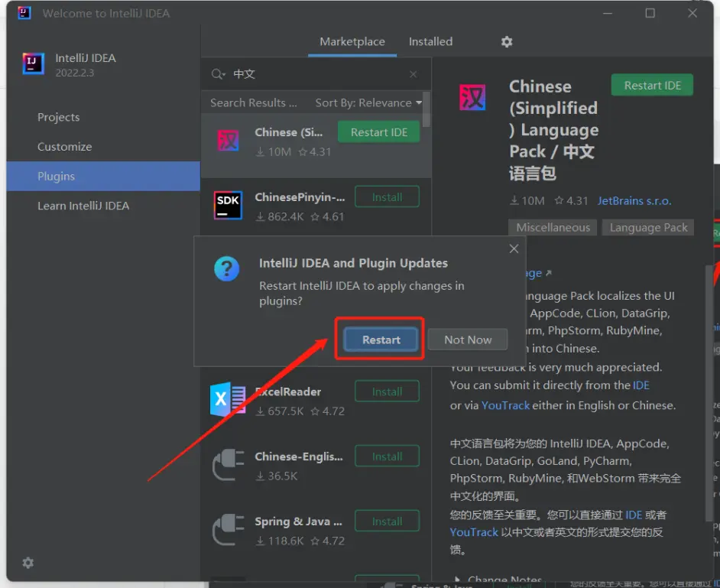Select the Chinese (Si... plugin name
Viewport: 720px width, 588px height.
tap(289, 132)
